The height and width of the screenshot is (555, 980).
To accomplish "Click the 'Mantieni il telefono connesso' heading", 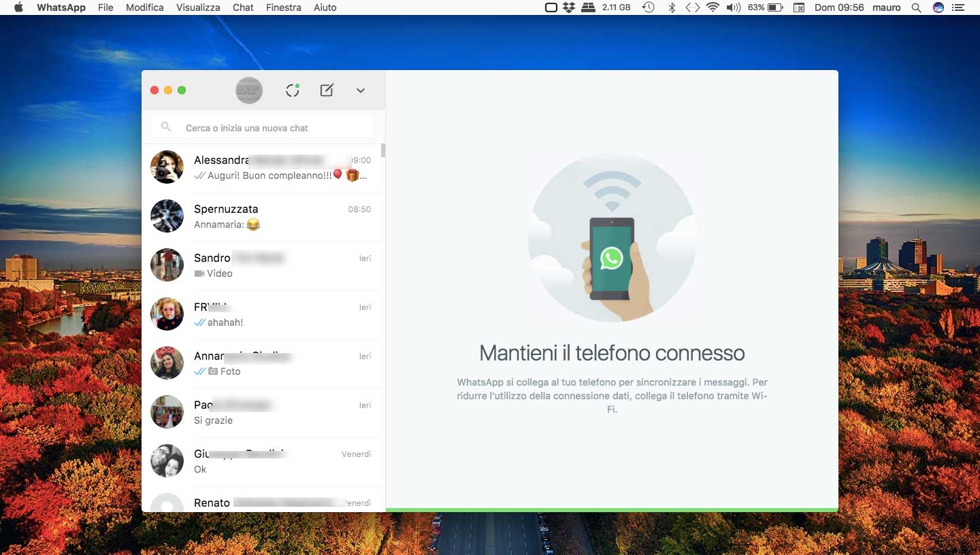I will point(612,353).
